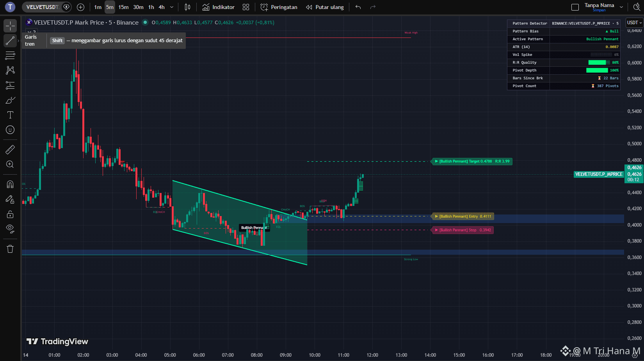Start bar replay with Putar ulang

tap(325, 7)
